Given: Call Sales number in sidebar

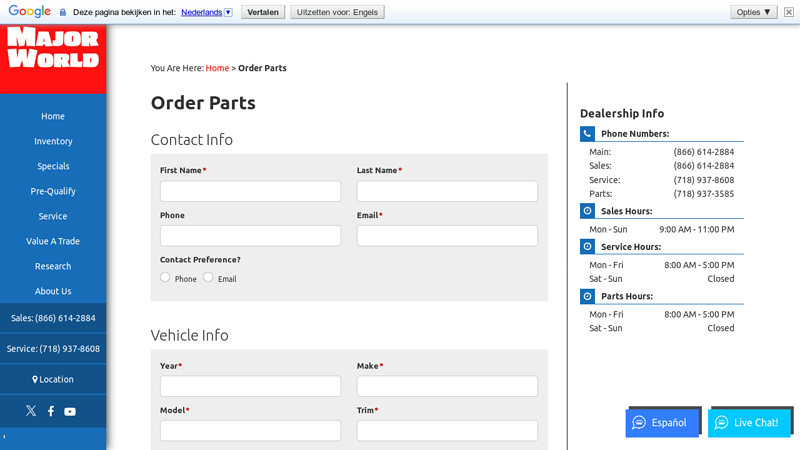Looking at the screenshot, I should (53, 318).
